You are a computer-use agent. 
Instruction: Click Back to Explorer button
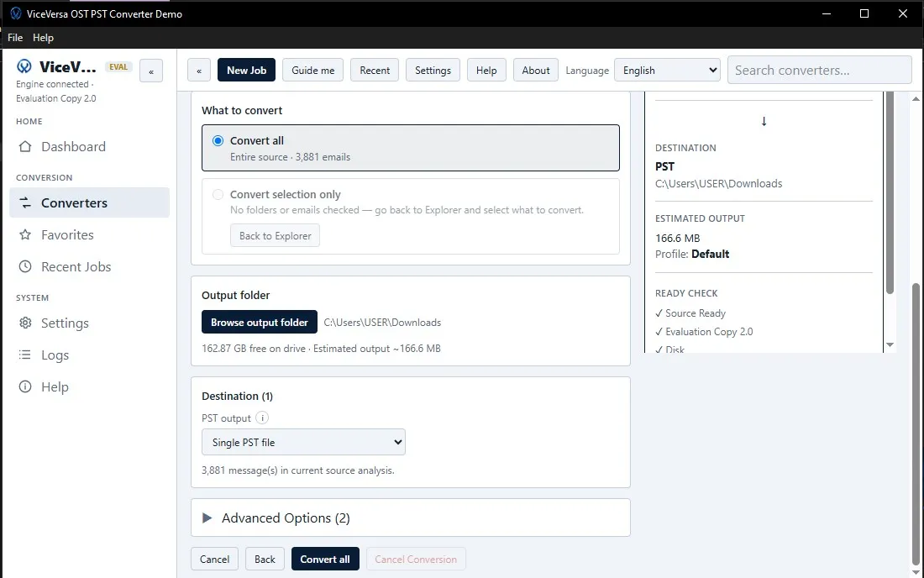[x=276, y=236]
